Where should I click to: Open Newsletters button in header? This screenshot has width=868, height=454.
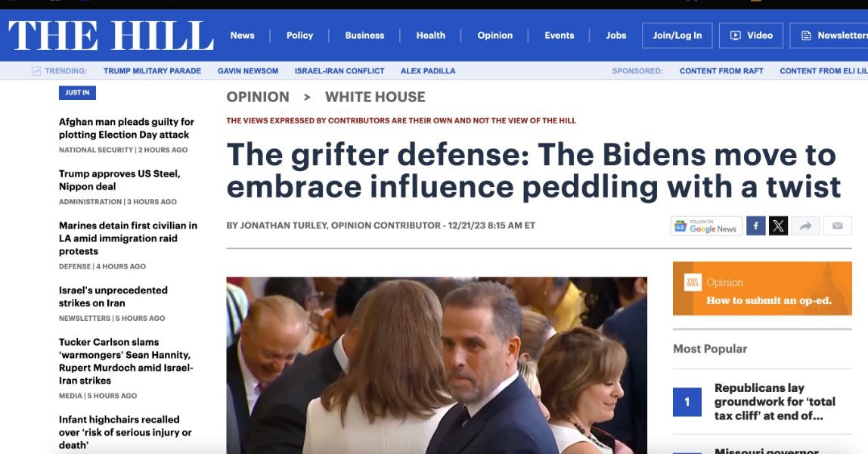click(x=829, y=36)
